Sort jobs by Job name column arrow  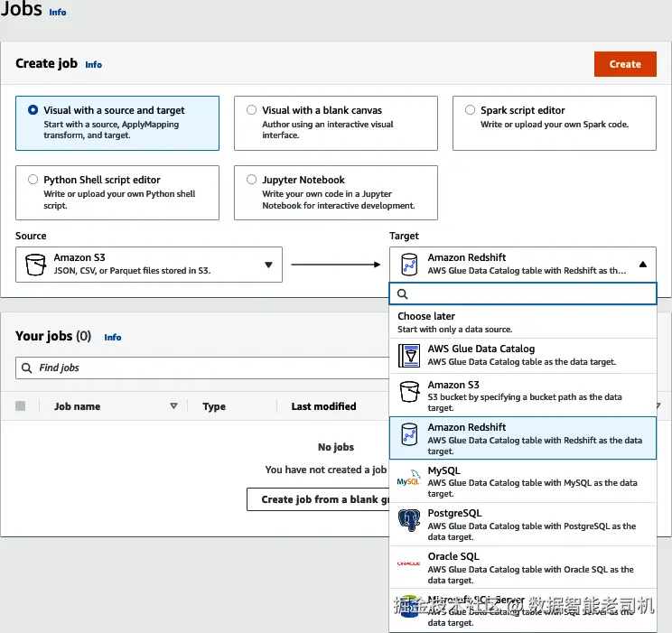173,406
